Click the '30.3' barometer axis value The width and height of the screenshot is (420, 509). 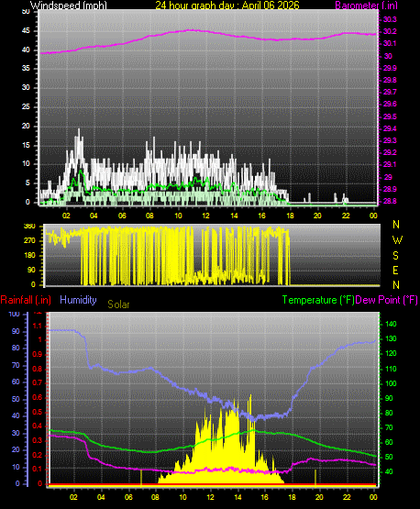click(390, 19)
